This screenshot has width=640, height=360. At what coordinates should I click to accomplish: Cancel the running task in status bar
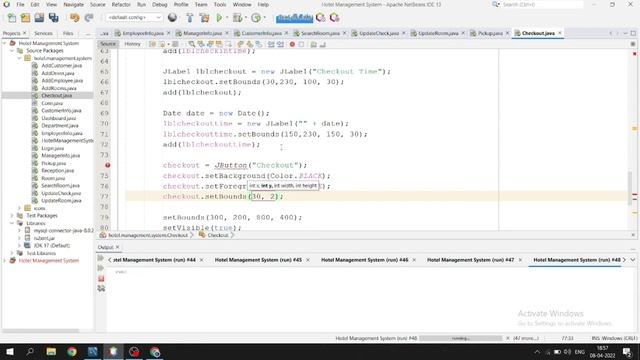coord(508,338)
